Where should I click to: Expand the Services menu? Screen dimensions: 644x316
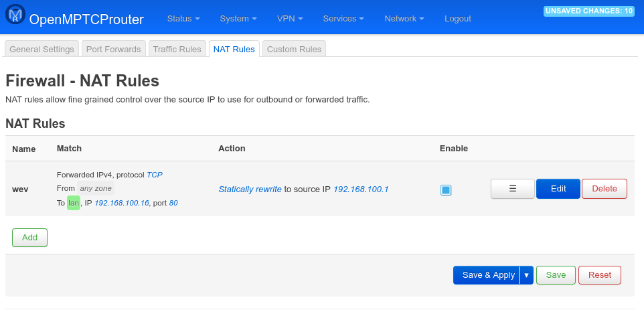(x=343, y=19)
